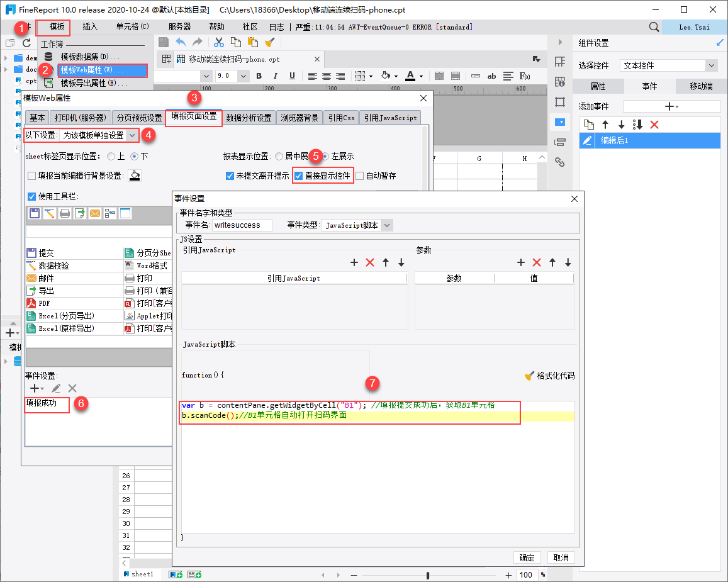Select 左展示 radio button
This screenshot has height=582, width=728.
click(325, 157)
